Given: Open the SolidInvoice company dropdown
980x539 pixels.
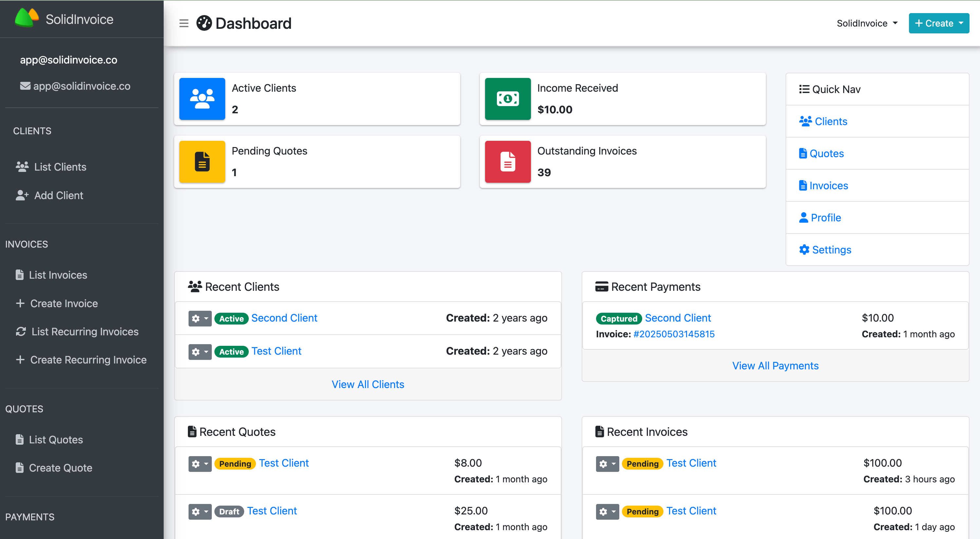Looking at the screenshot, I should (x=867, y=23).
